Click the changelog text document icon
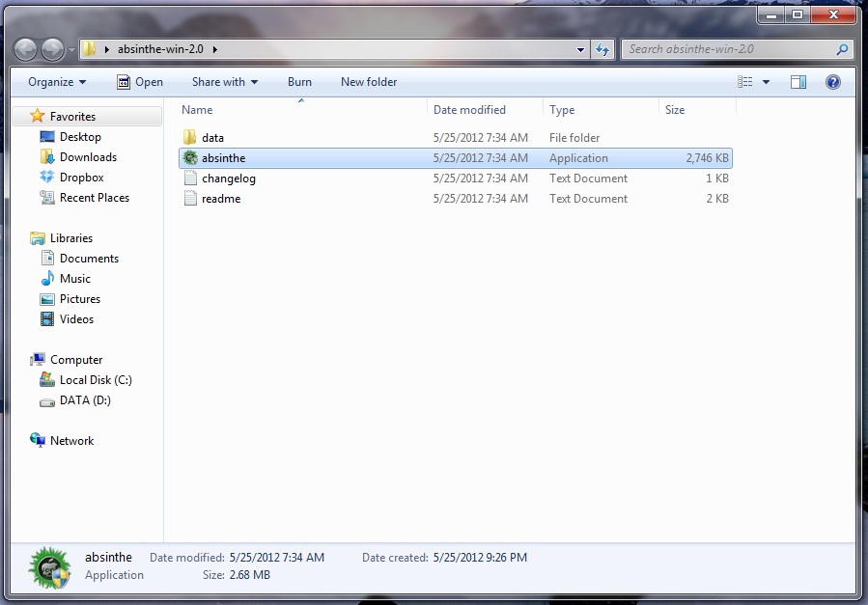This screenshot has width=868, height=605. (x=190, y=179)
